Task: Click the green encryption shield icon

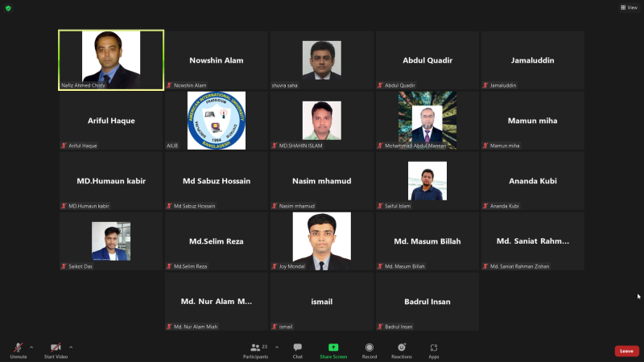Action: pyautogui.click(x=8, y=8)
